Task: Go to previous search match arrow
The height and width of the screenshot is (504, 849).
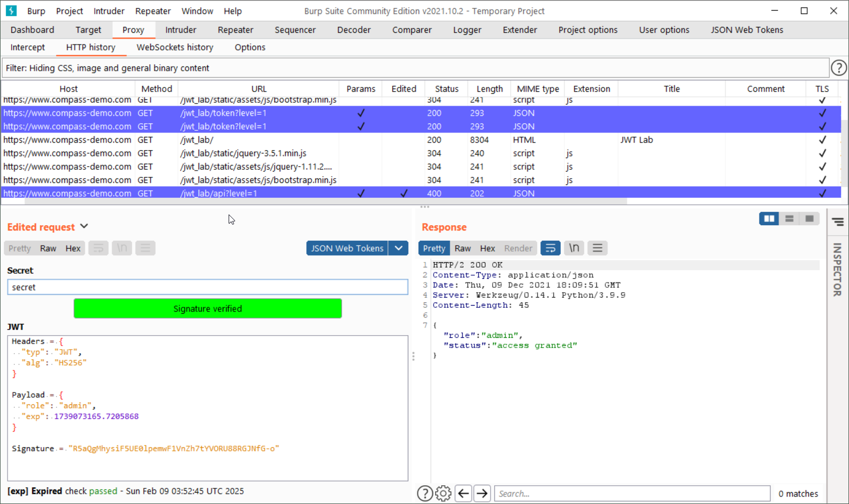Action: 464,493
